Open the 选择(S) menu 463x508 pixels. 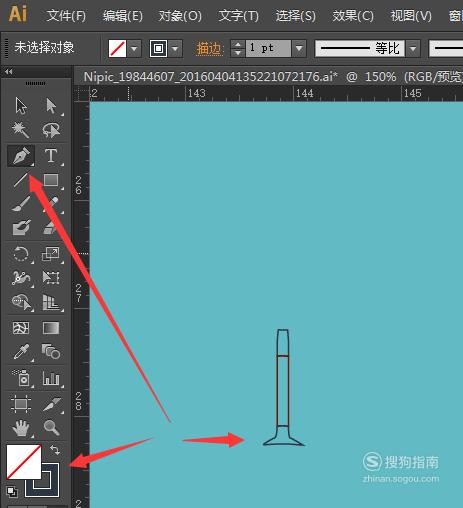295,16
